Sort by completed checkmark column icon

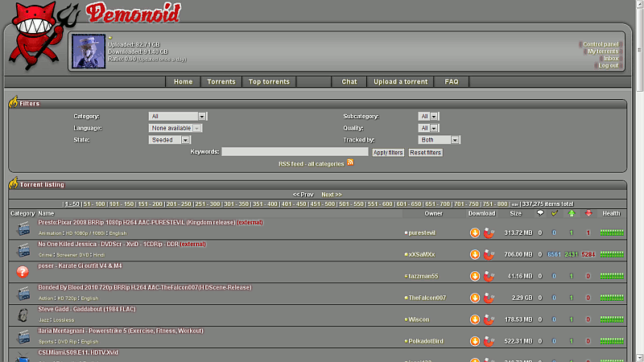pos(555,213)
